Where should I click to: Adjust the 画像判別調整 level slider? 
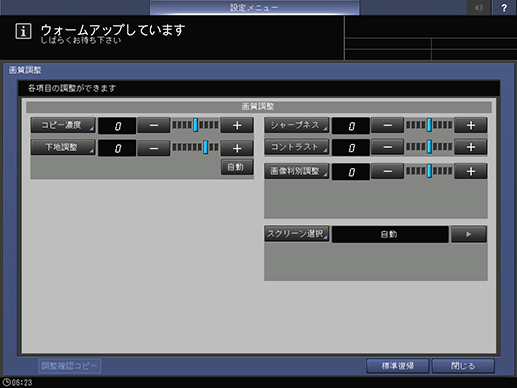(429, 171)
